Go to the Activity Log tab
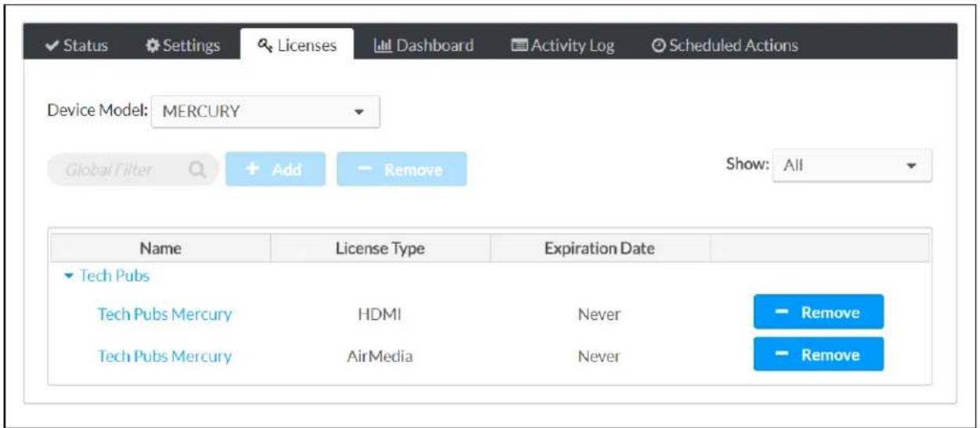 562,45
